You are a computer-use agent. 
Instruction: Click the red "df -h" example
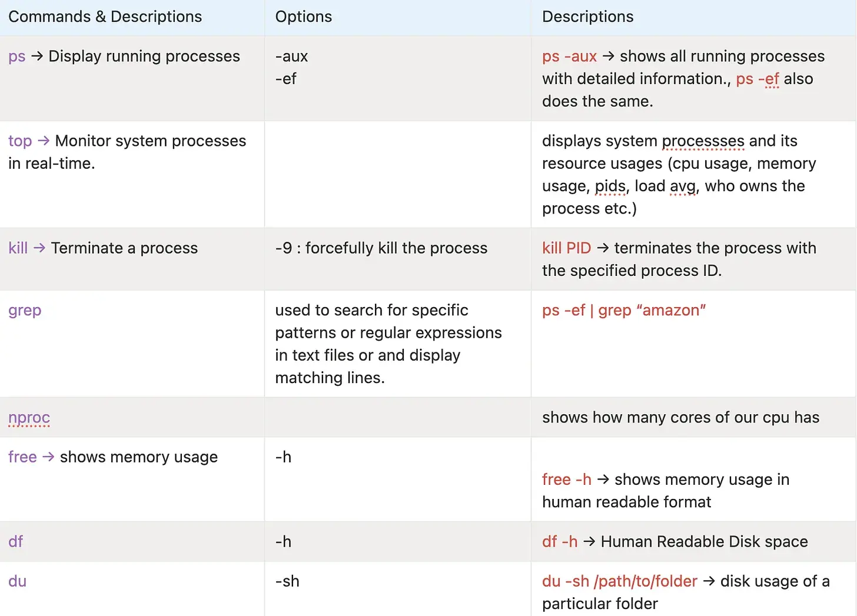coord(560,542)
